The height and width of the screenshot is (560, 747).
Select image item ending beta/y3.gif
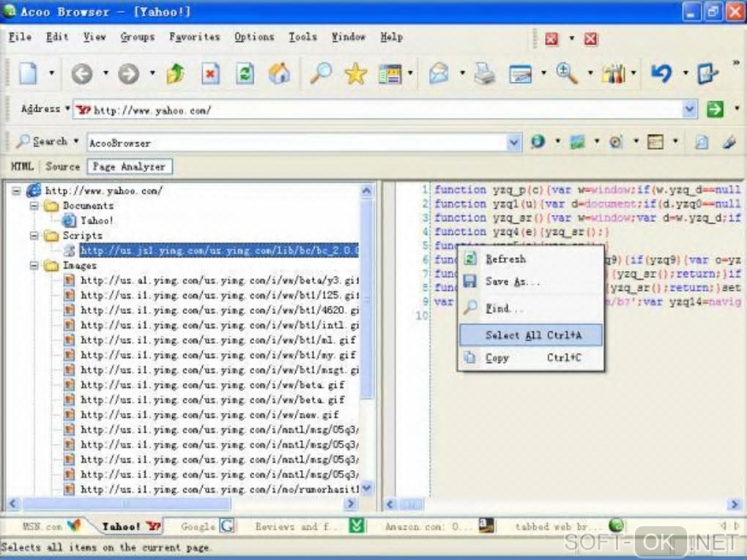(x=219, y=280)
